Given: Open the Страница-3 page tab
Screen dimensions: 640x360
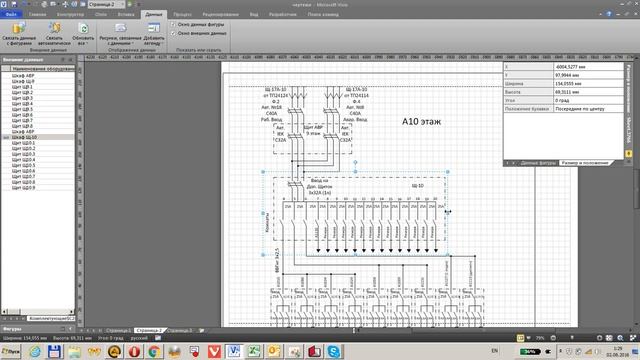Looking at the screenshot, I should 180,331.
